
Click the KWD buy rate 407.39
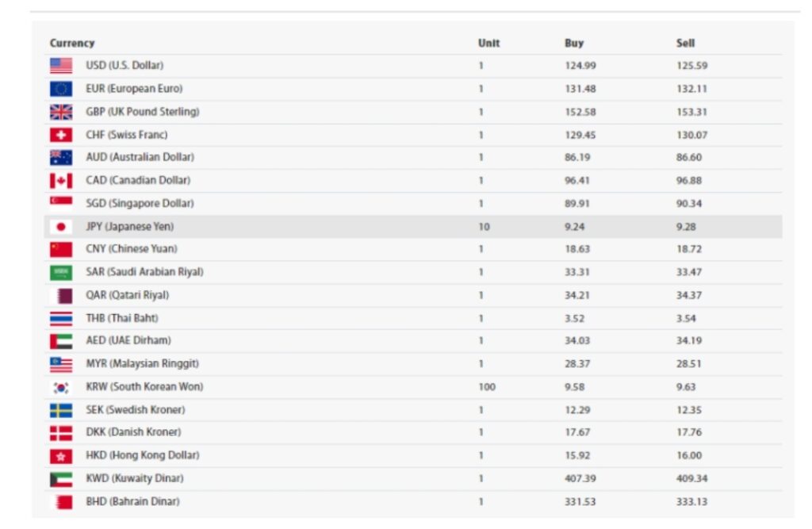tap(580, 478)
